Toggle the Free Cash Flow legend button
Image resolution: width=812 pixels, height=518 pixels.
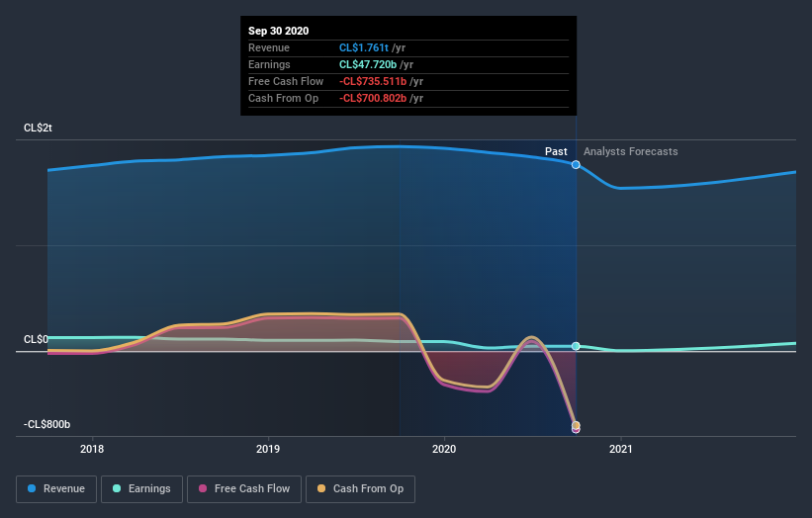click(x=244, y=489)
